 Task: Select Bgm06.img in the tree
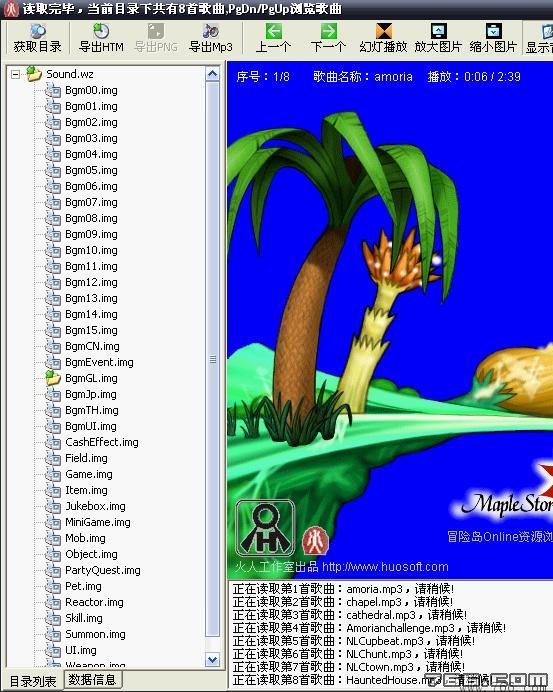point(91,186)
